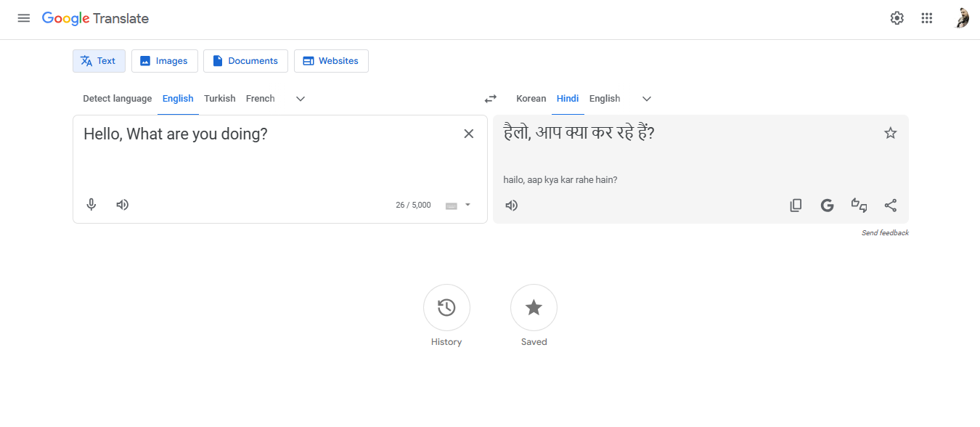Viewport: 980px width, 427px height.
Task: Listen to the source text
Action: 123,205
